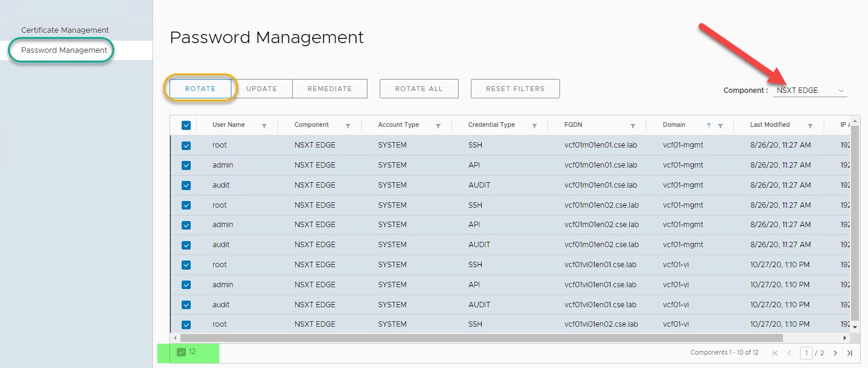Click the horizontal scrollbar under the table
The height and width of the screenshot is (368, 868).
point(481,338)
